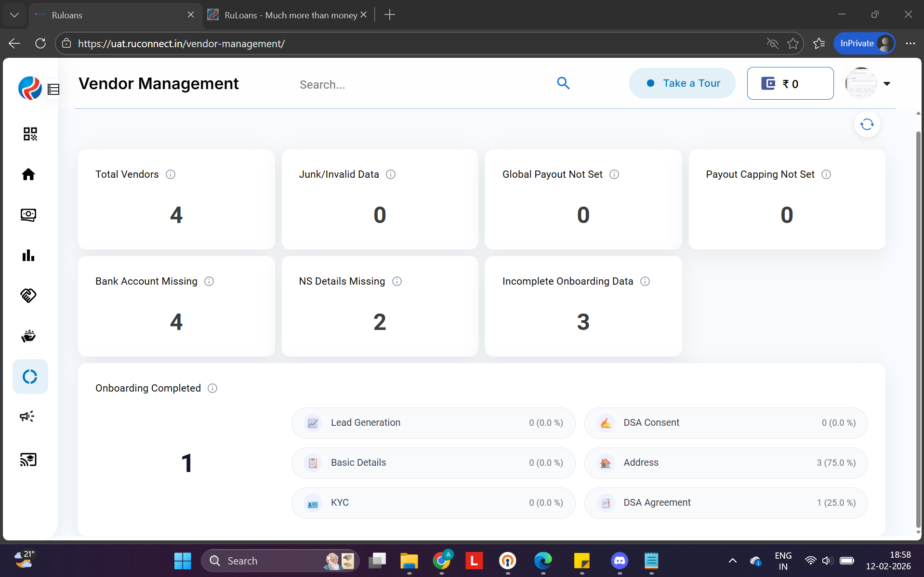
Task: Open the QR code dashboard icon
Action: point(30,134)
